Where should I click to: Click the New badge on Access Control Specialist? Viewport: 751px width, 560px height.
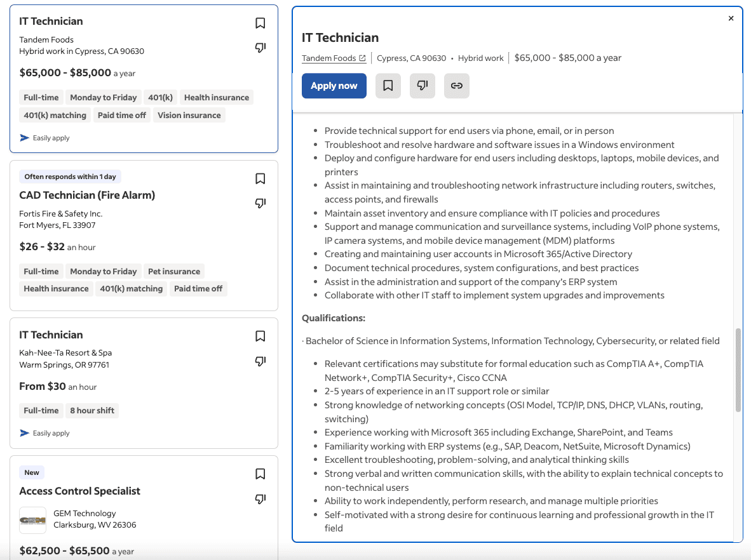click(32, 472)
